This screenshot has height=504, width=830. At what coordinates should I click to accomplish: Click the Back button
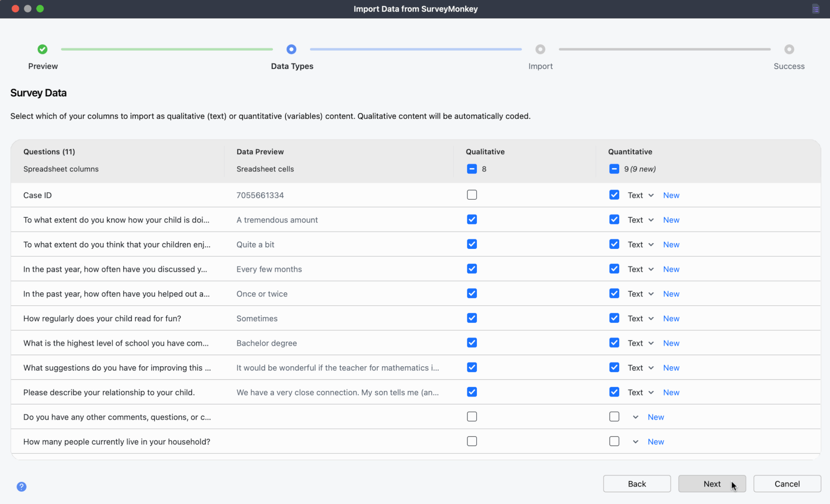(637, 484)
